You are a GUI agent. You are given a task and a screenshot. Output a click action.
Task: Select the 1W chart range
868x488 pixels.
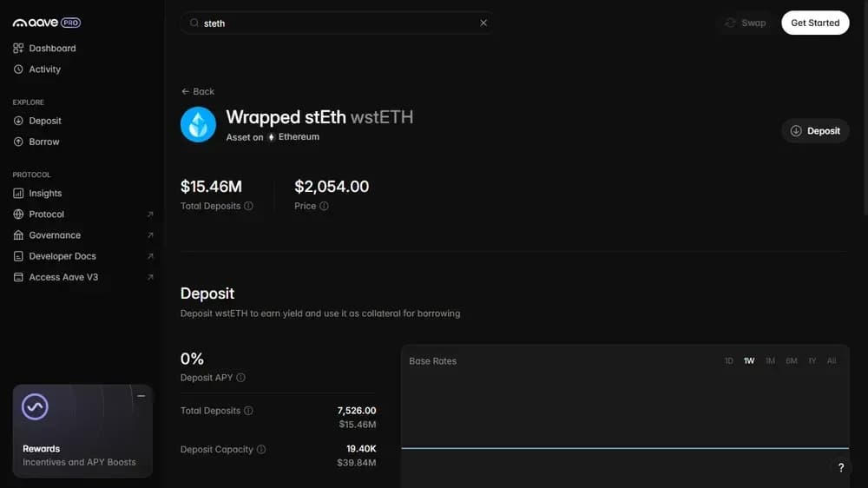tap(749, 361)
